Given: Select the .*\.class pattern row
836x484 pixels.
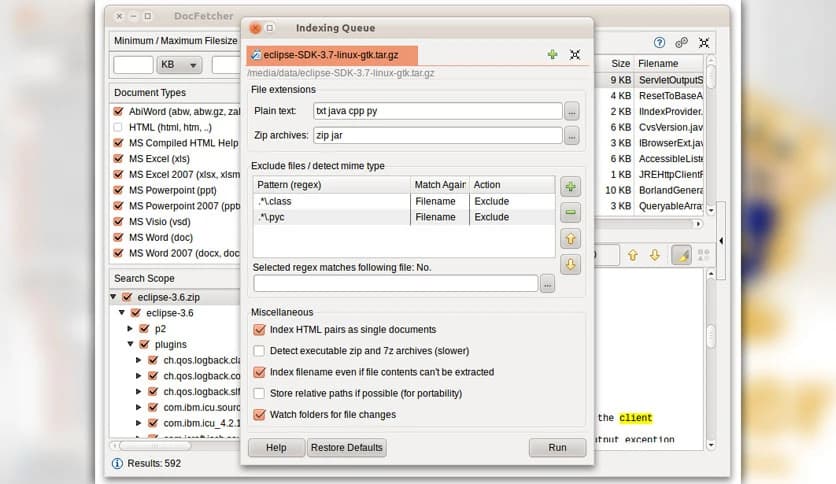Looking at the screenshot, I should tap(404, 201).
